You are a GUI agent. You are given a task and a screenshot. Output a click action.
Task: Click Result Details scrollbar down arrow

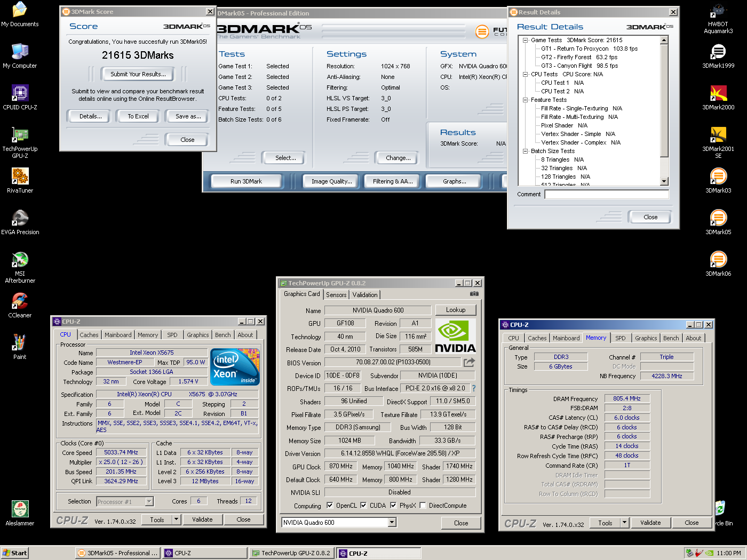click(x=664, y=181)
